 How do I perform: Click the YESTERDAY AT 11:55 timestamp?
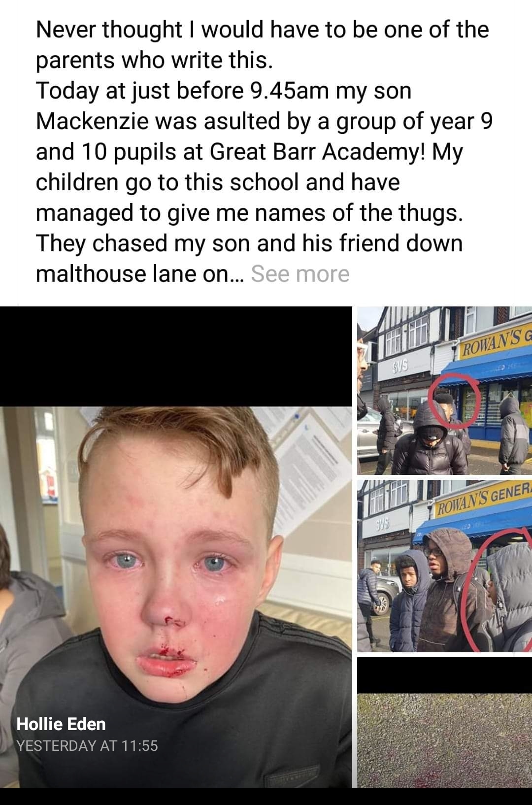87,745
